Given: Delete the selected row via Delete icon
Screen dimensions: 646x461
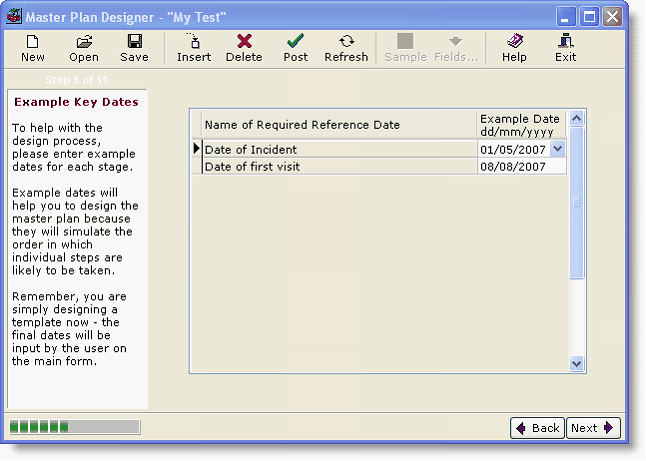Looking at the screenshot, I should [x=244, y=47].
